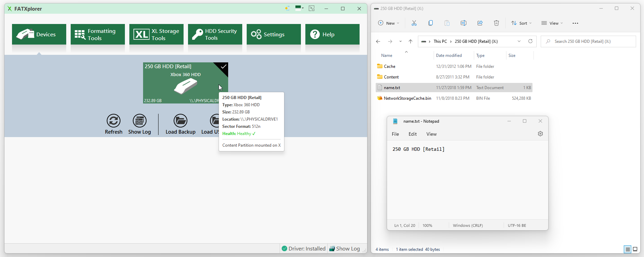This screenshot has height=257, width=644.
Task: Maximize the name.txt Notepad window
Action: (525, 121)
